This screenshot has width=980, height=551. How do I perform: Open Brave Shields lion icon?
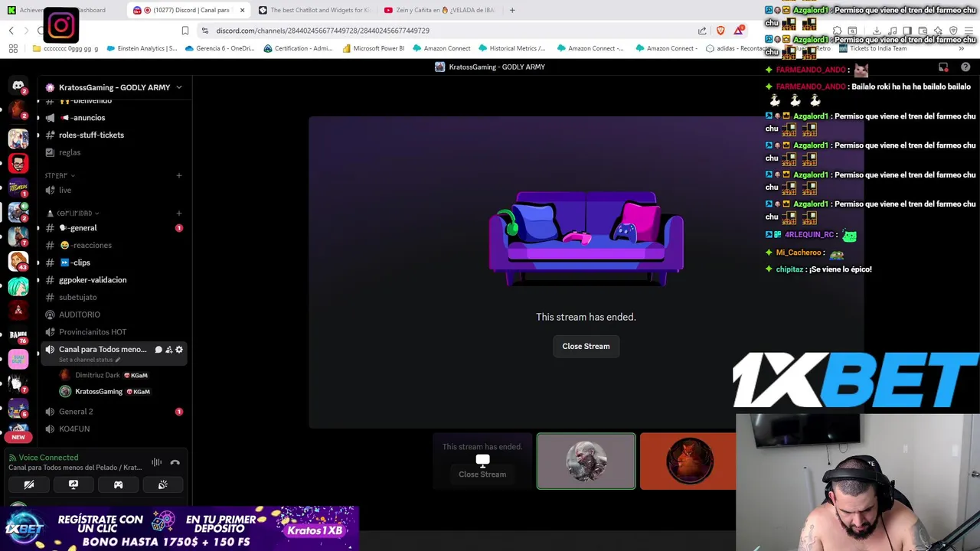coord(720,31)
